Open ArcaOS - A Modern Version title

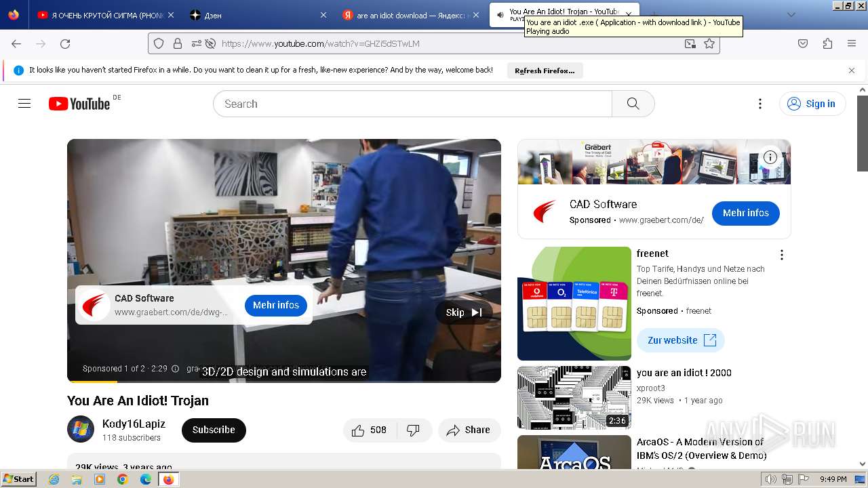pyautogui.click(x=701, y=449)
